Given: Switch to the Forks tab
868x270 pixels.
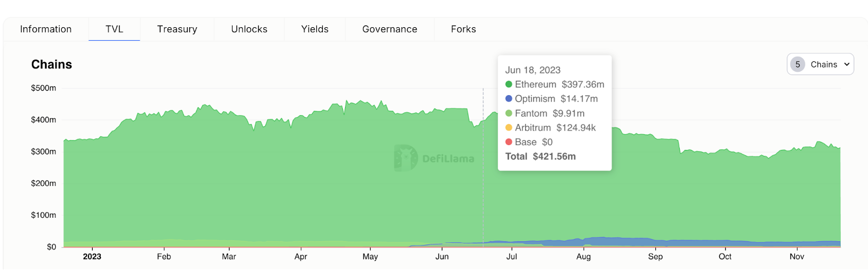Looking at the screenshot, I should [x=463, y=29].
